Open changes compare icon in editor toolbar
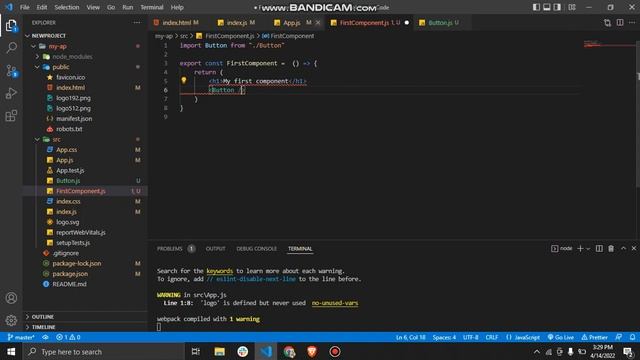The height and width of the screenshot is (360, 640). (607, 23)
